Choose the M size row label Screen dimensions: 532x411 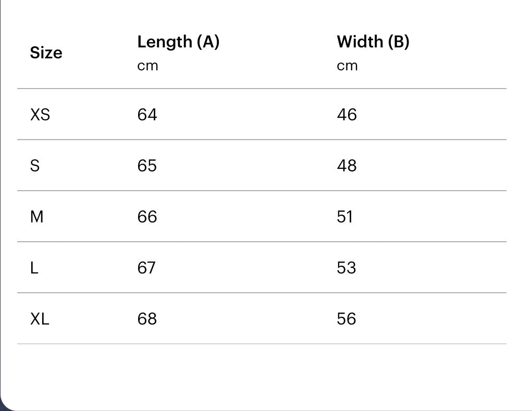37,216
